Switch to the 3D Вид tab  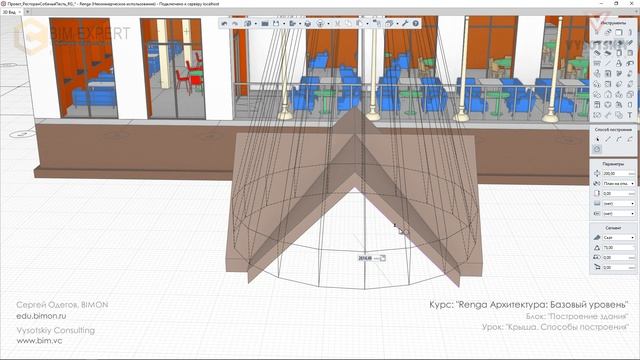(9, 12)
